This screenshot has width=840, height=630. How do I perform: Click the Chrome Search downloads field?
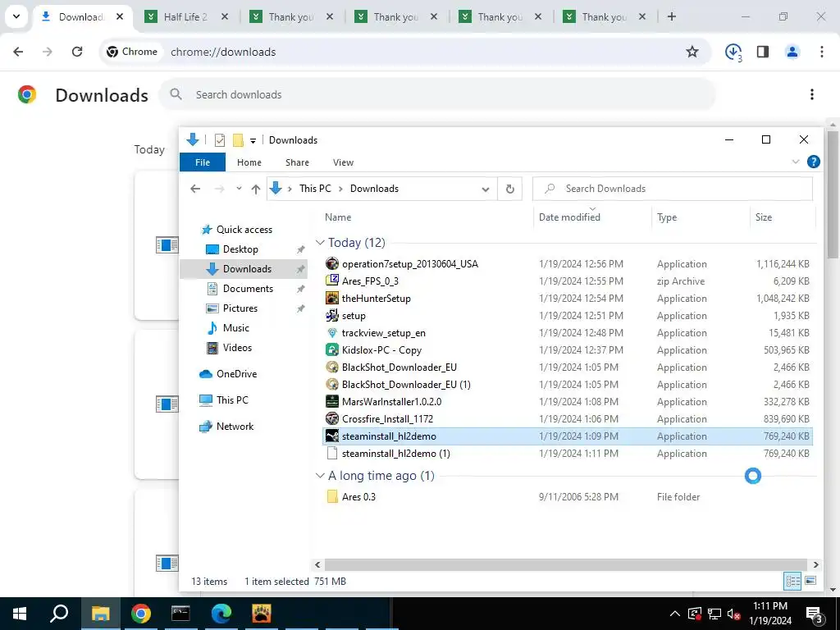[x=437, y=94]
